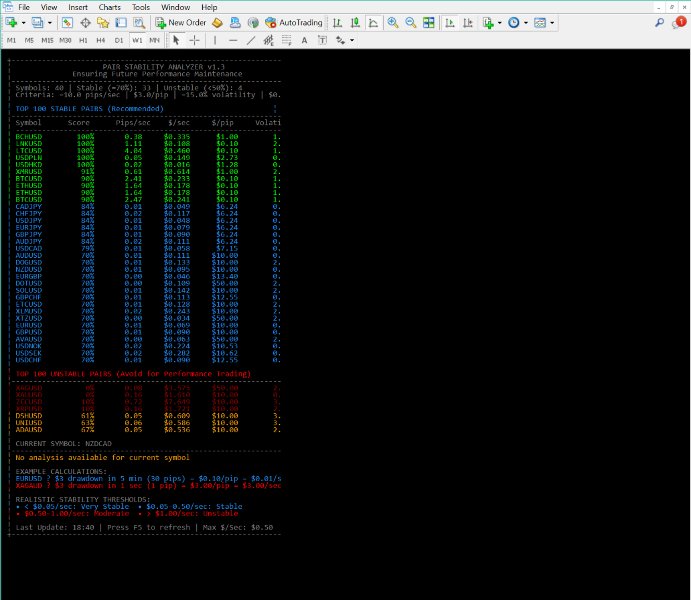Switch chart to Bar Chart style
Screen dimensions: 691x600
coord(338,22)
